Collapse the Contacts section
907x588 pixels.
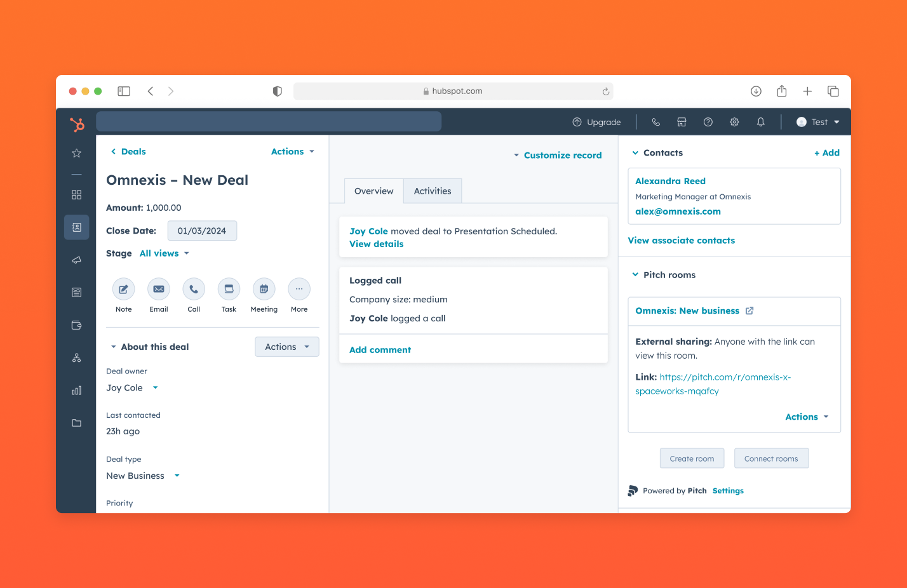pyautogui.click(x=635, y=153)
